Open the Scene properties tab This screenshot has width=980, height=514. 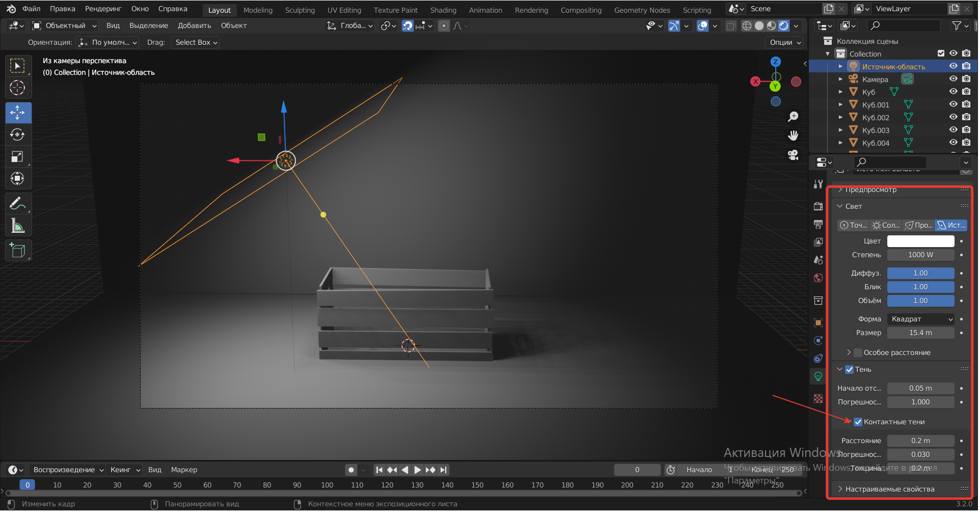click(x=818, y=260)
